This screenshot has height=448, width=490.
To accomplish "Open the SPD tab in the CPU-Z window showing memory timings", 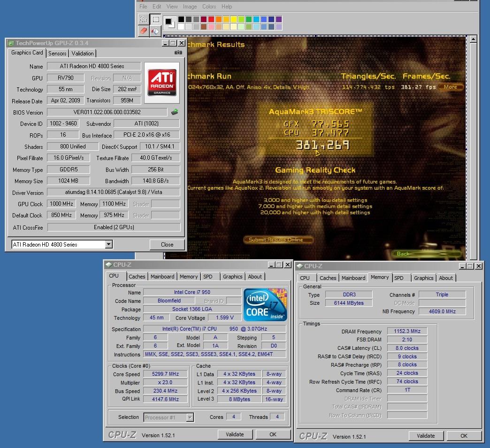I will 399,278.
